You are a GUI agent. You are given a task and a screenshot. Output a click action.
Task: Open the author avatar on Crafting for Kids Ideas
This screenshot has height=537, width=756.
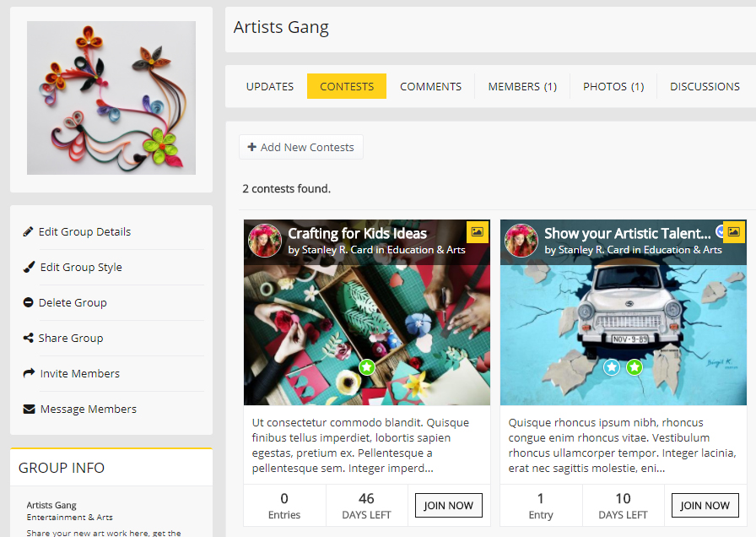pos(265,241)
